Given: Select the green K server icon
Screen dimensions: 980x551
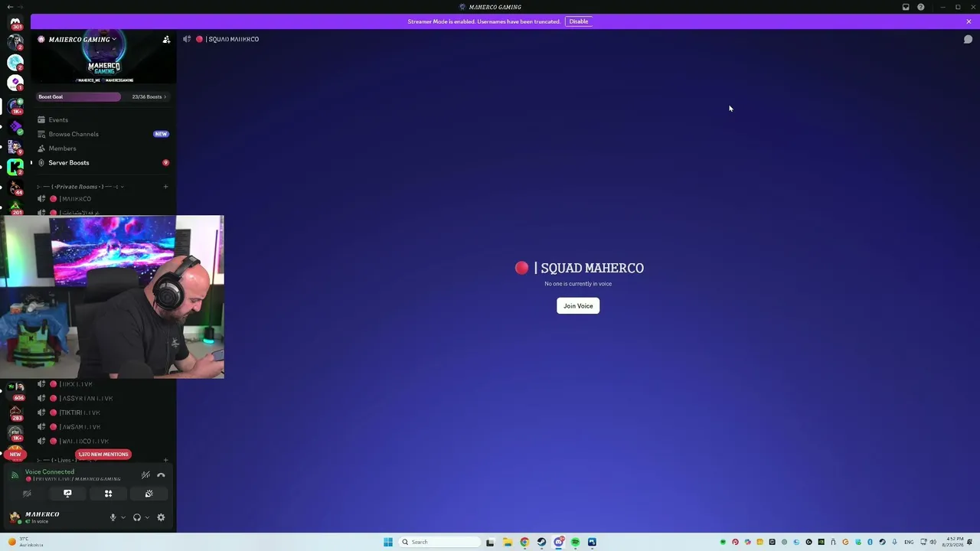Looking at the screenshot, I should click(15, 166).
